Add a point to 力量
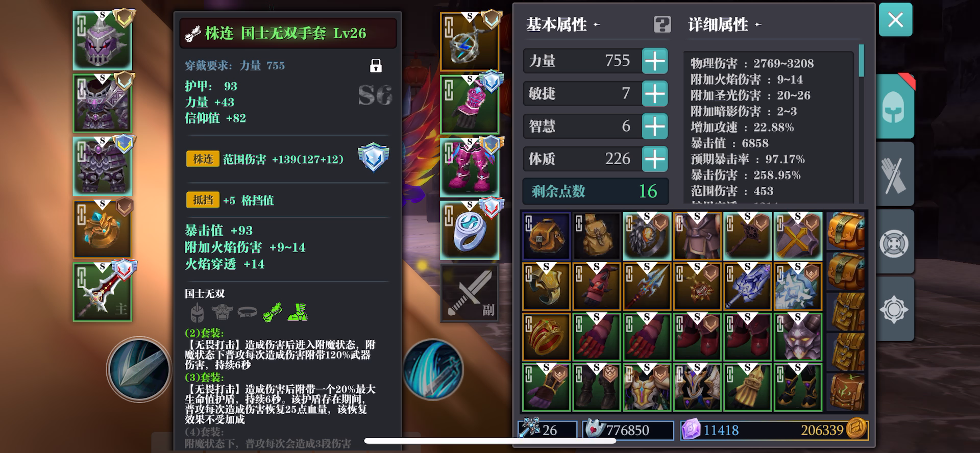This screenshot has width=980, height=453. click(x=655, y=61)
